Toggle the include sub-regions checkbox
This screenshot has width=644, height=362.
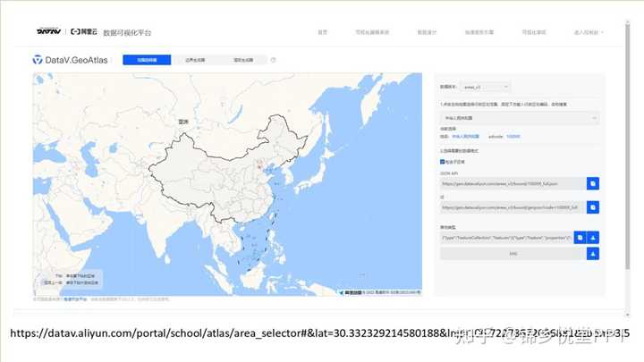pos(443,162)
